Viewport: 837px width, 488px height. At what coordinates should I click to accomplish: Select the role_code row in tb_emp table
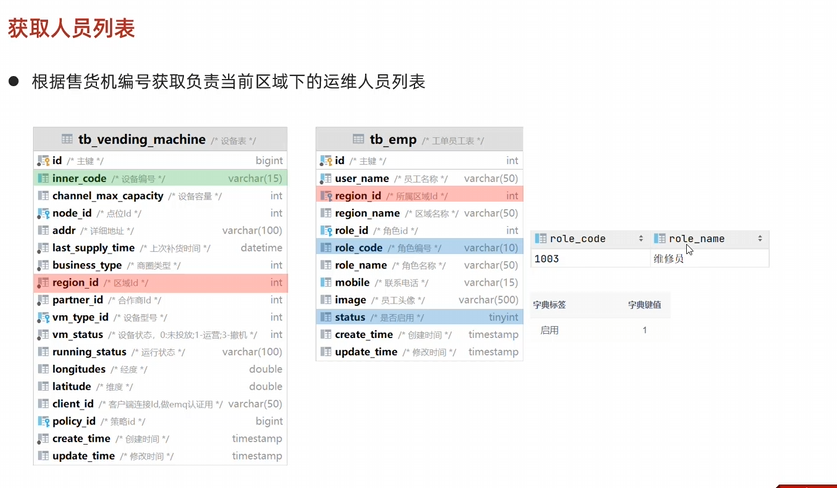pyautogui.click(x=418, y=248)
